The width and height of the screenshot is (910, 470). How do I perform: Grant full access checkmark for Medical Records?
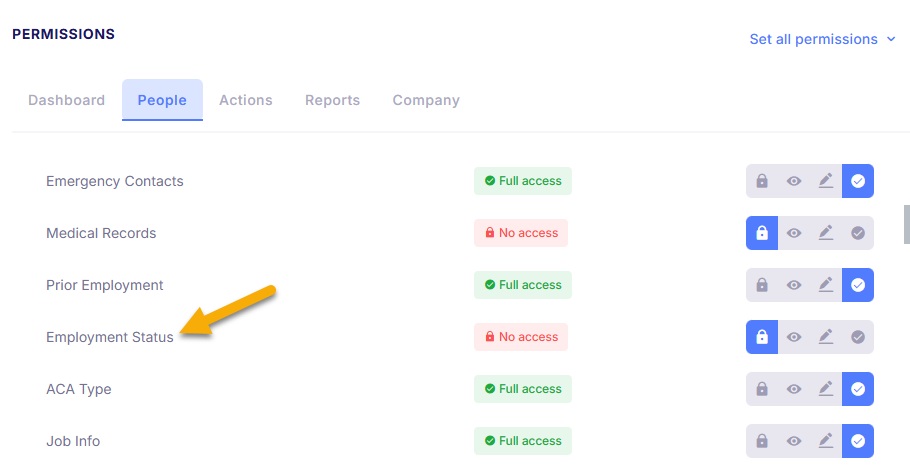[x=858, y=233]
